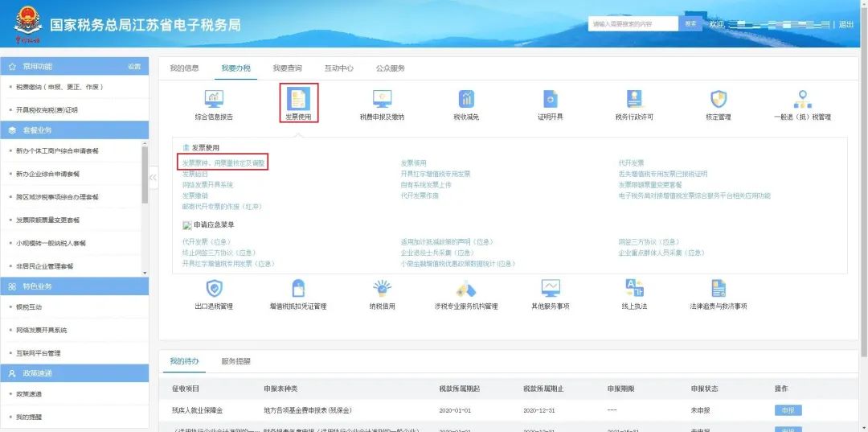Click the 发票使用 invoice icon
Screen dimensions: 868x432
pyautogui.click(x=298, y=99)
